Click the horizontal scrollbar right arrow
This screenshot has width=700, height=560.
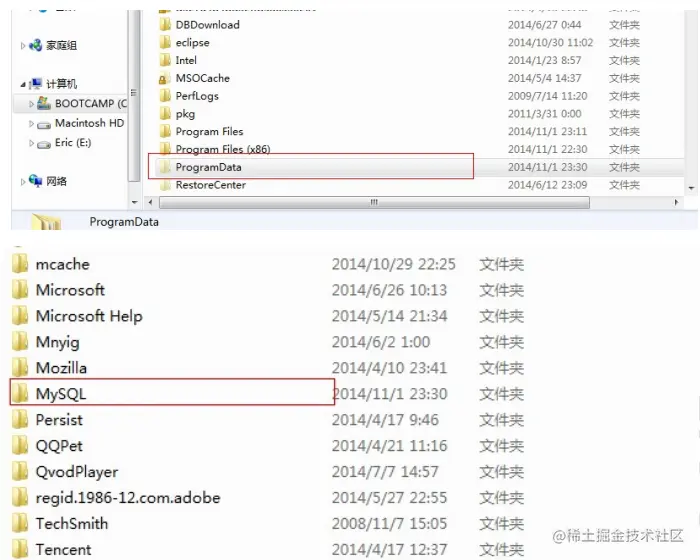(x=676, y=202)
